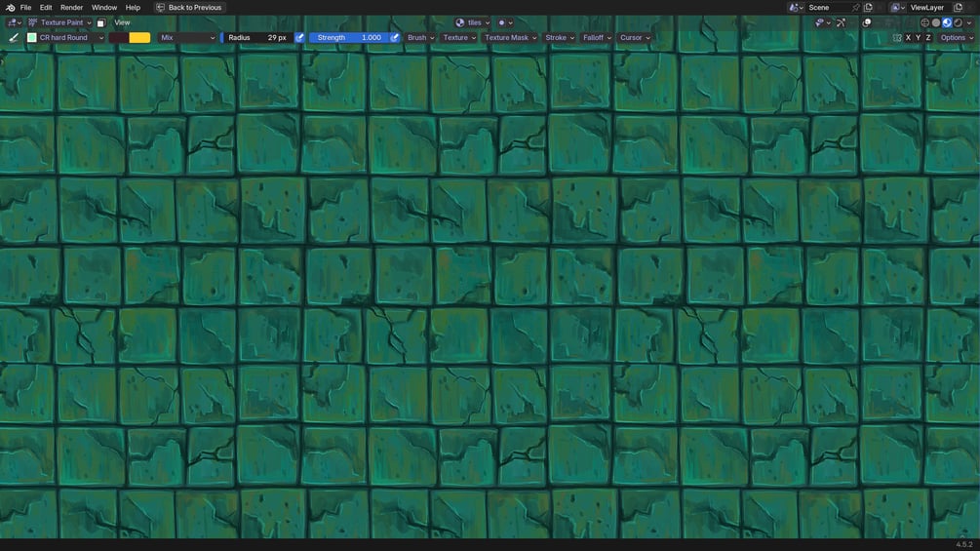Open the Options dropdown
This screenshot has height=551, width=980.
[957, 37]
